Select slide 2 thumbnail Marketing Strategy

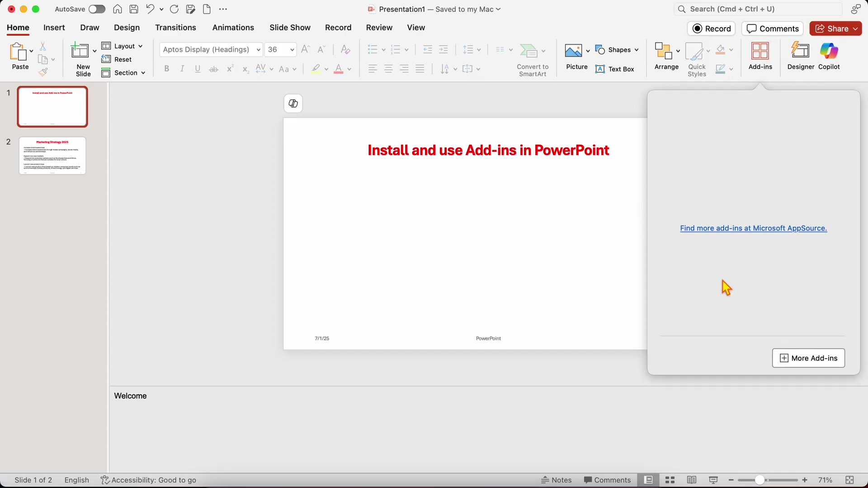[x=52, y=156]
